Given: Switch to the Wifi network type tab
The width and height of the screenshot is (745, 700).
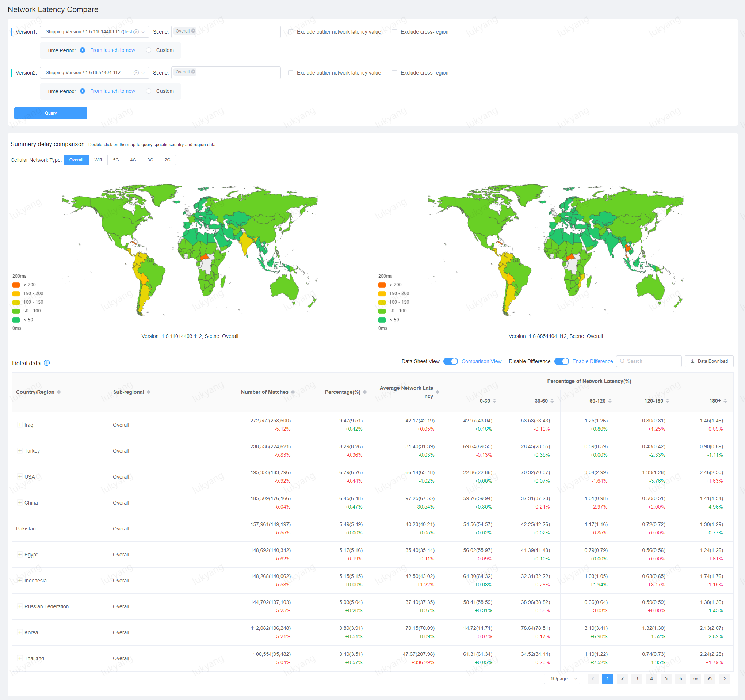Looking at the screenshot, I should tap(98, 160).
